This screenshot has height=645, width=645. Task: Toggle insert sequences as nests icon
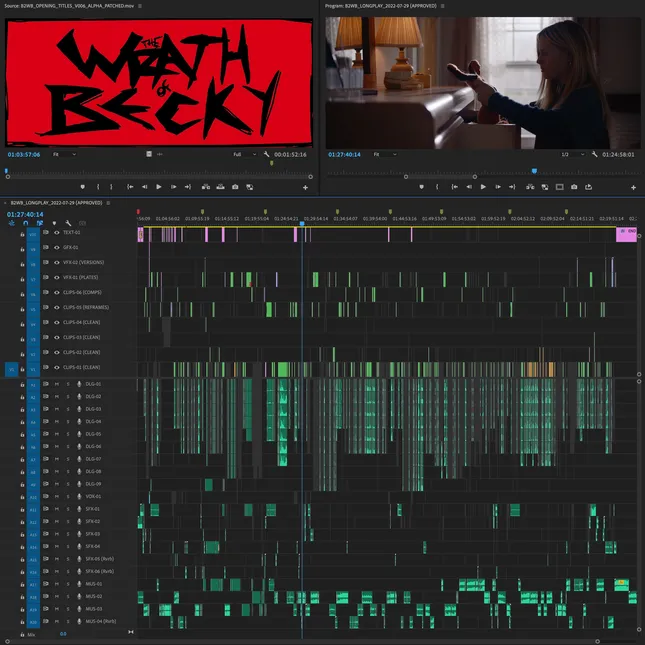point(12,223)
